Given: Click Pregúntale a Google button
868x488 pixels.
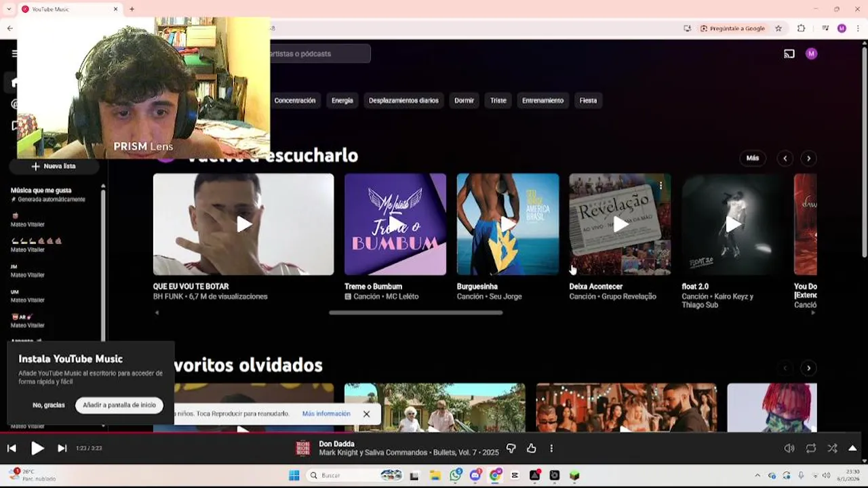Looking at the screenshot, I should pos(732,28).
